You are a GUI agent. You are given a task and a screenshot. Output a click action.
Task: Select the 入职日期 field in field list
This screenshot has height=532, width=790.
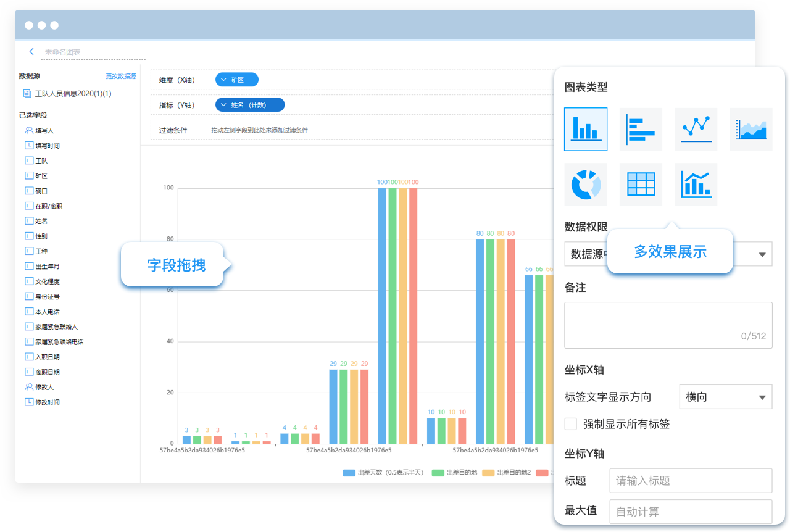(47, 357)
